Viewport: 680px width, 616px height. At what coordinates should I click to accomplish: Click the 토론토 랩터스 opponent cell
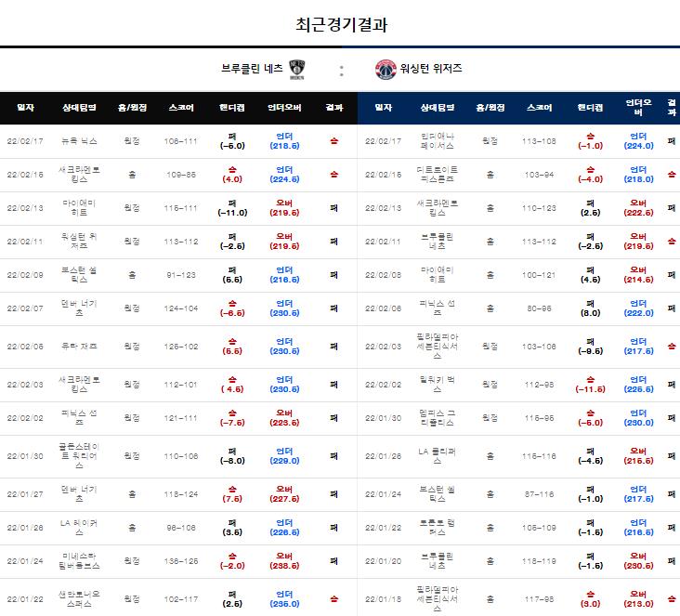tap(438, 528)
